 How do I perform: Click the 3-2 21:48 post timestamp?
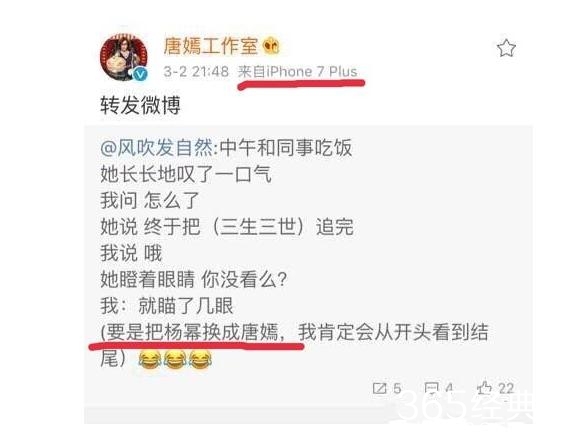(x=196, y=71)
